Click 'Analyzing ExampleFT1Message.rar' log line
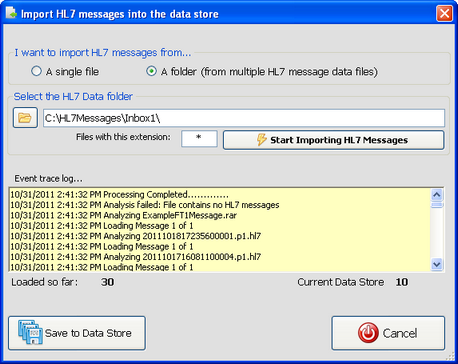 click(123, 215)
